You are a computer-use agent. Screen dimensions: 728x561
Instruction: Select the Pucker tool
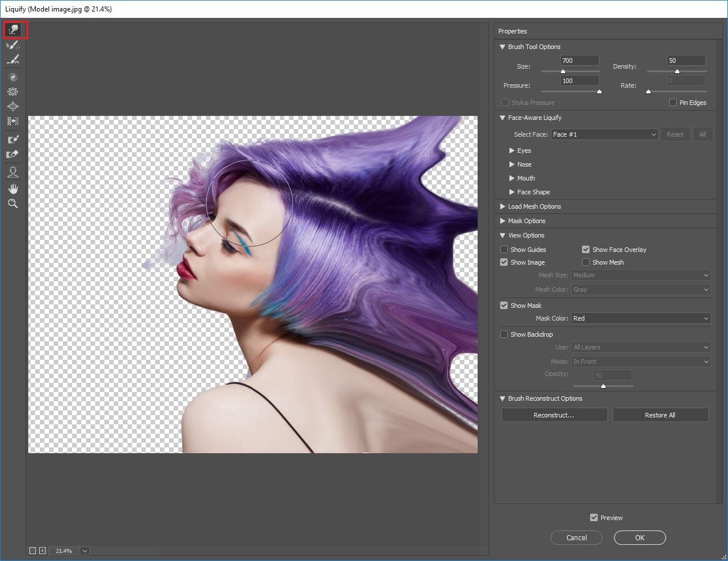click(x=13, y=92)
